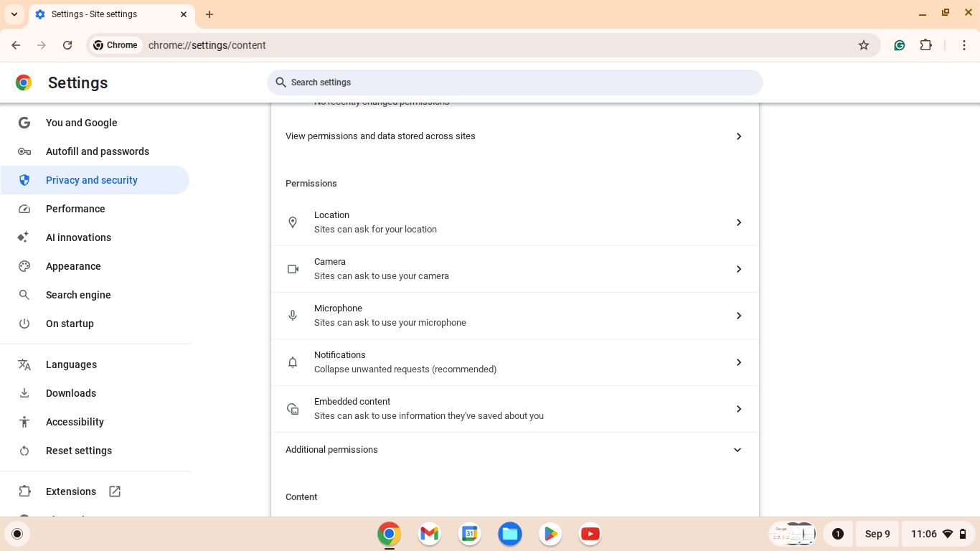Screen dimensions: 980x551
Task: Open the Chrome three-dot menu
Action: tap(965, 44)
